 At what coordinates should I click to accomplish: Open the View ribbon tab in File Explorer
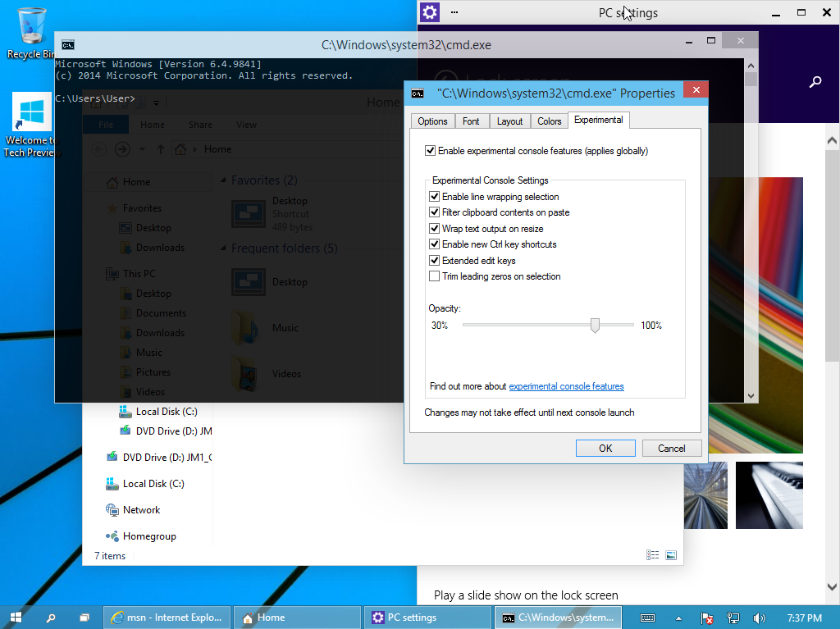(x=246, y=125)
